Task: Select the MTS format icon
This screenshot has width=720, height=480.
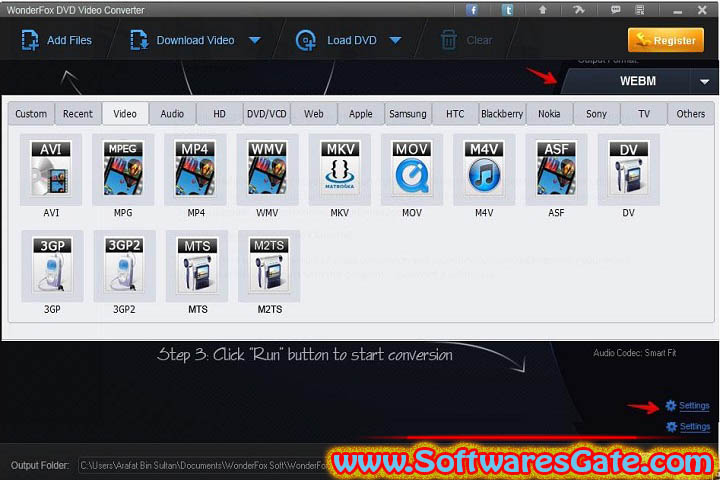Action: tap(197, 266)
